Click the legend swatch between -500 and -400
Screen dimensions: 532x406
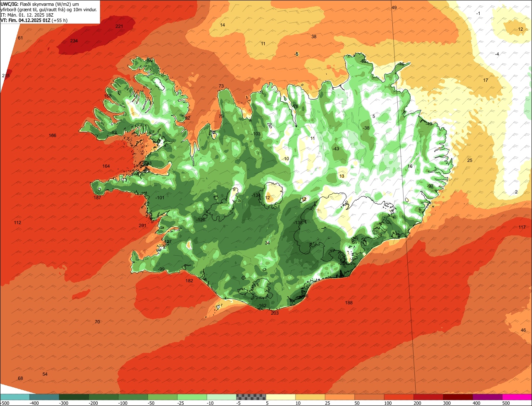[15, 397]
